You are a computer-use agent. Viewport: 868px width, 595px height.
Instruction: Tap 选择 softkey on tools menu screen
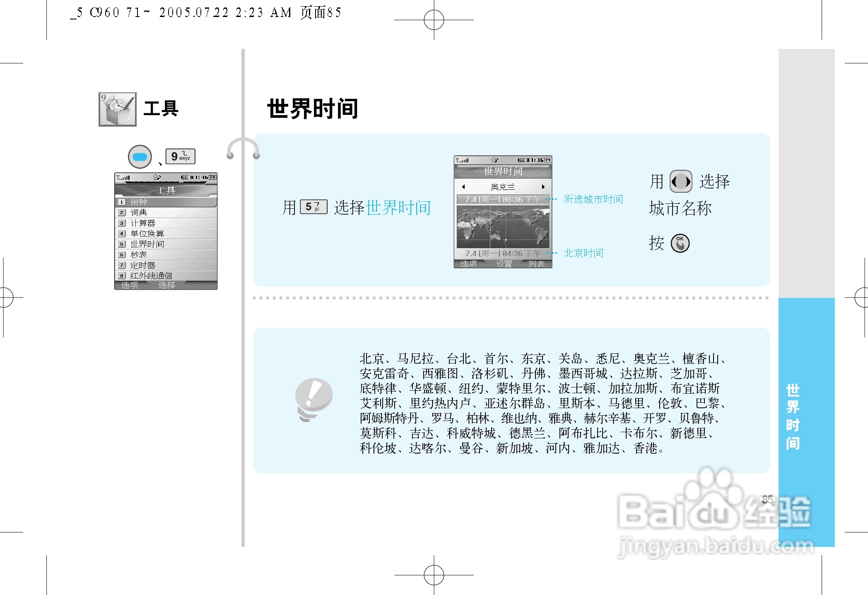tap(166, 285)
